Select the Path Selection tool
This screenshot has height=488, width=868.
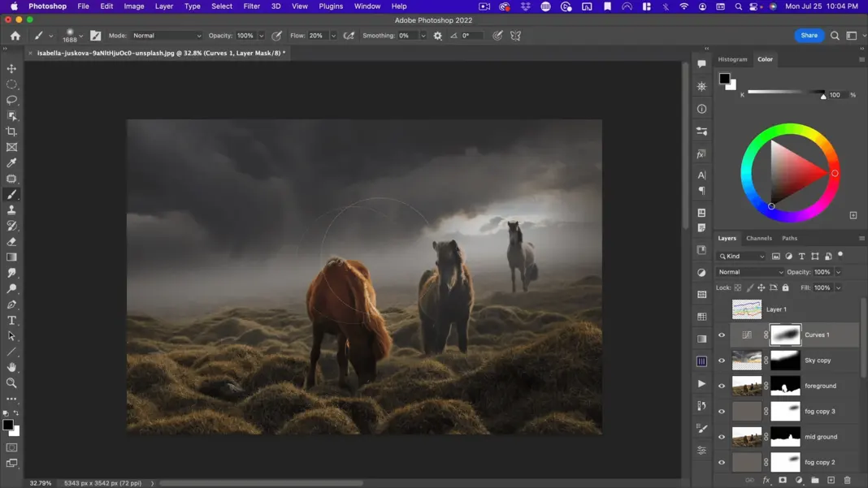11,336
